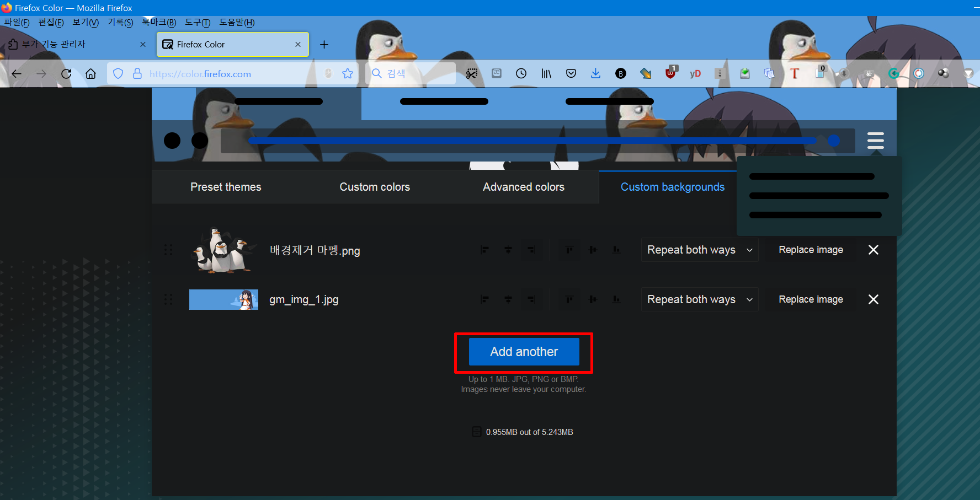Screen dimensions: 980x500
Task: Replace image for 배경제거 마펭.png
Action: [811, 250]
